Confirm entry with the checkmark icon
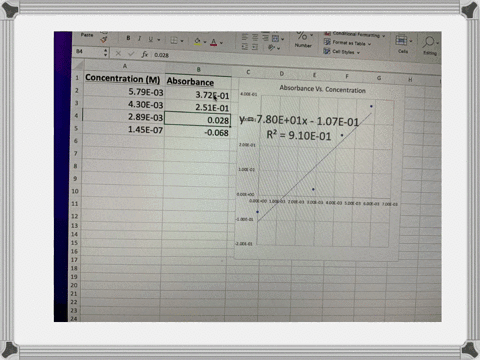Viewport: 480px width, 360px height. click(x=131, y=54)
